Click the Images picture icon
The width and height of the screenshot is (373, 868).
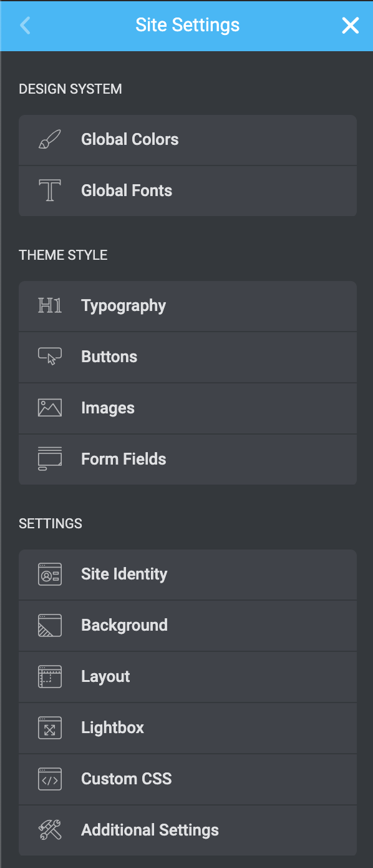50,408
